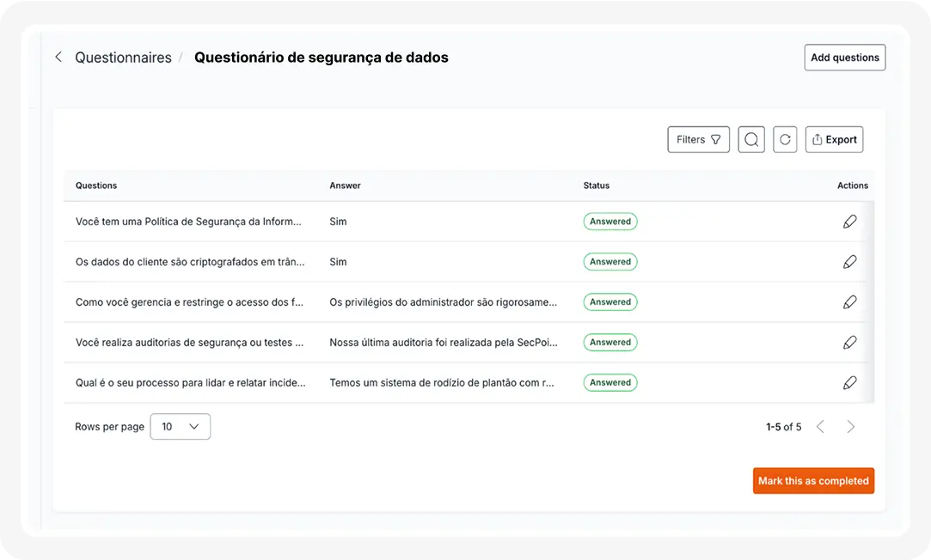The width and height of the screenshot is (931, 560).
Task: Open the Rows per page dropdown
Action: pyautogui.click(x=180, y=427)
